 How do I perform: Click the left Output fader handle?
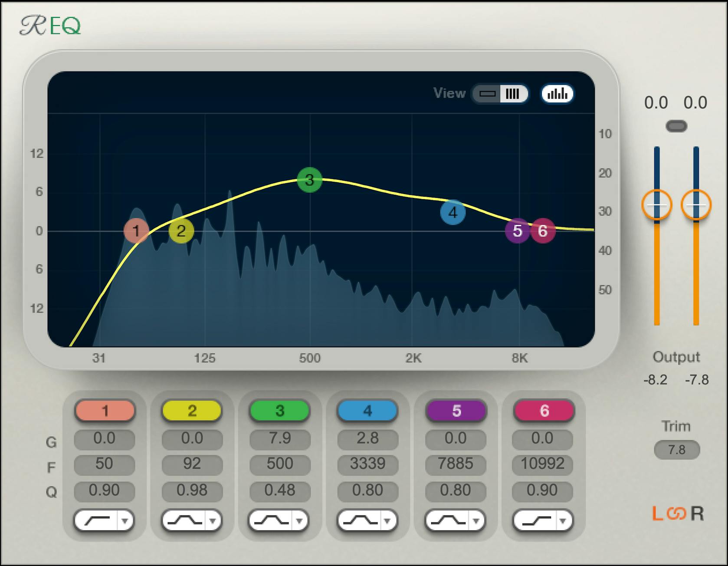pos(657,205)
